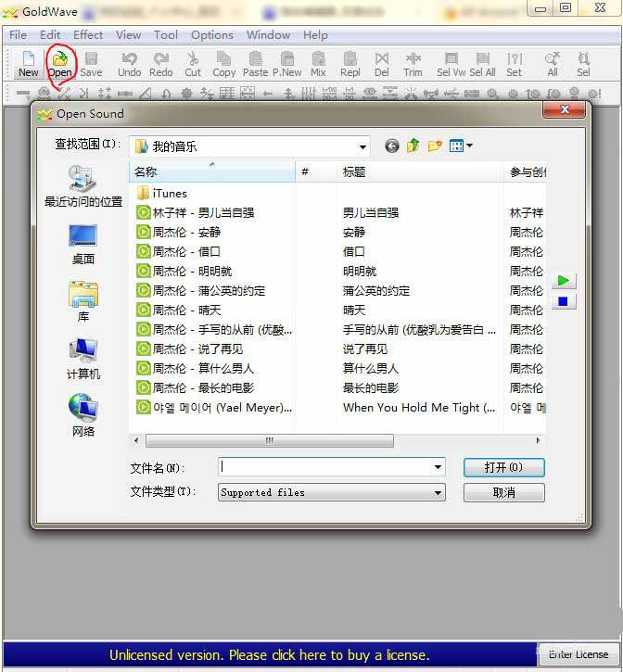623x672 pixels.
Task: Click the Open toolbar icon circled in red
Action: (x=60, y=63)
